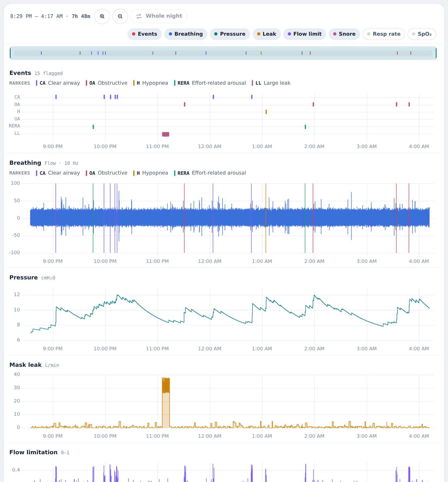The height and width of the screenshot is (482, 448).
Task: Click 'CA Clear airway' in the Events legend
Action: [58, 83]
